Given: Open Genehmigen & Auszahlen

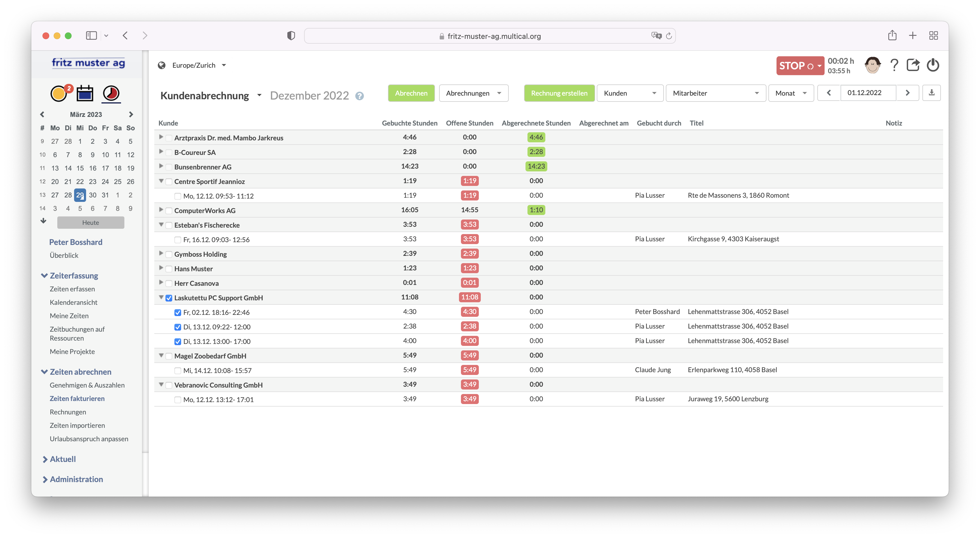Looking at the screenshot, I should pyautogui.click(x=87, y=385).
